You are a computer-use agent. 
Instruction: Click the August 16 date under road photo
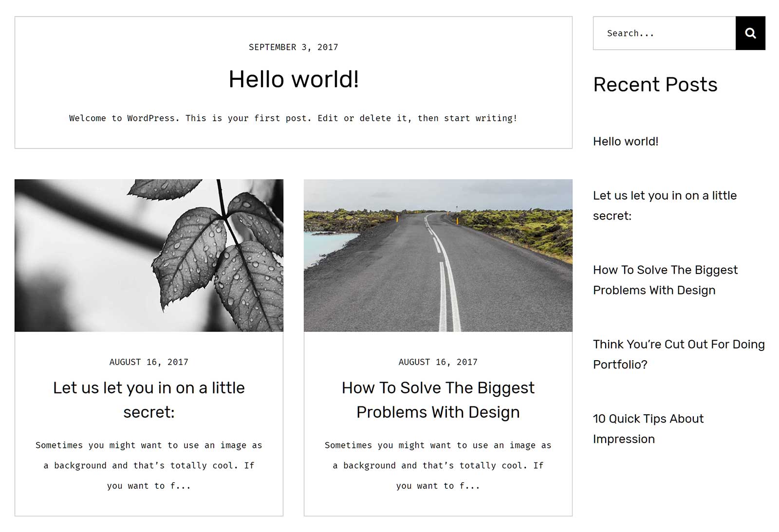438,362
